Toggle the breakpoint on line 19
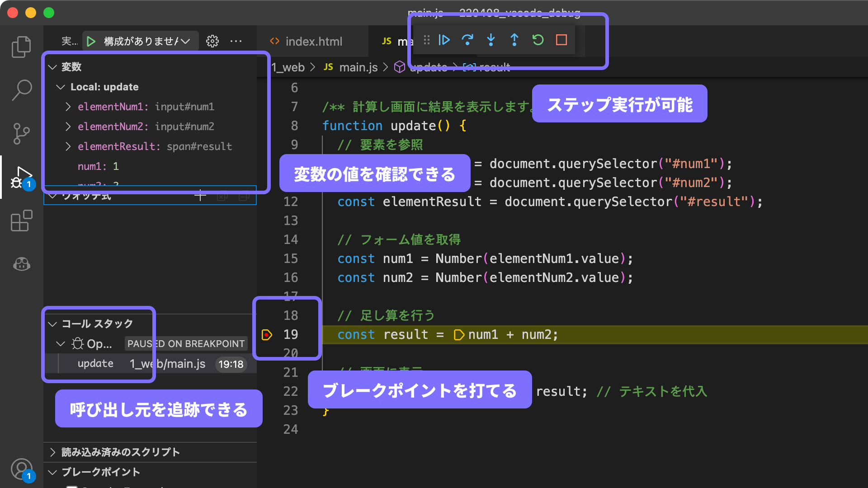This screenshot has height=488, width=868. (267, 335)
